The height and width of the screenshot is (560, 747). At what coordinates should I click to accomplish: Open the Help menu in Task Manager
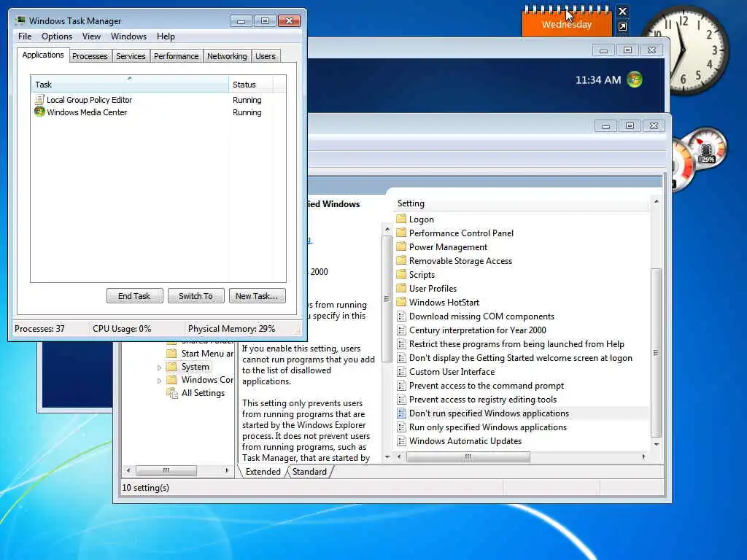point(166,36)
